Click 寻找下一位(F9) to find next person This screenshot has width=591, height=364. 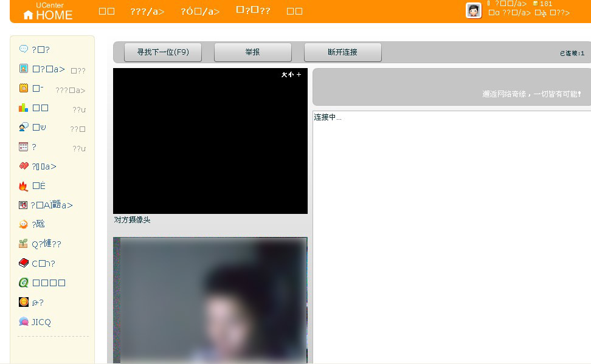pos(163,52)
